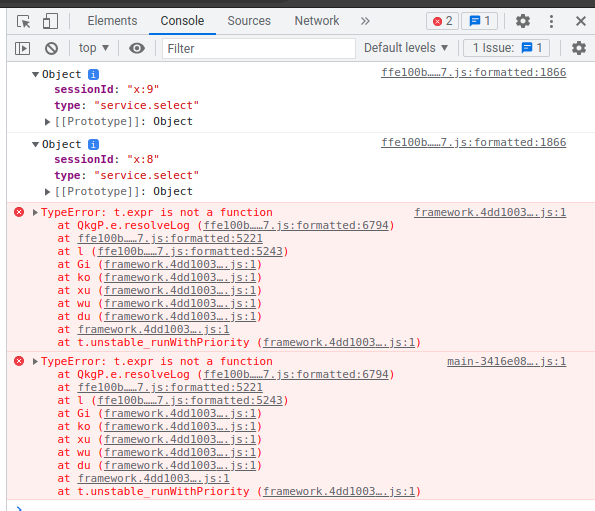Open unstable_runWithPriority link in second error
This screenshot has height=511, width=595.
click(x=339, y=492)
